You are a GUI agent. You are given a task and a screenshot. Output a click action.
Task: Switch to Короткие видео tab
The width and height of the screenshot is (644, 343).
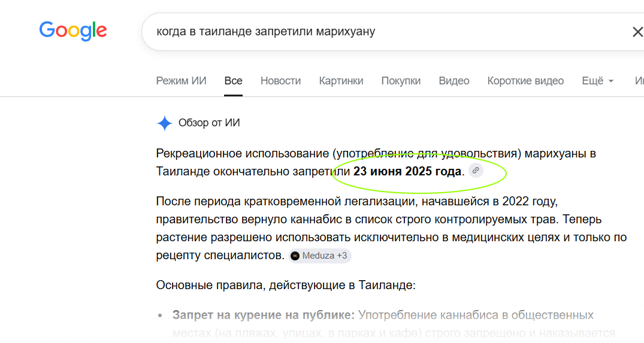[x=525, y=81]
